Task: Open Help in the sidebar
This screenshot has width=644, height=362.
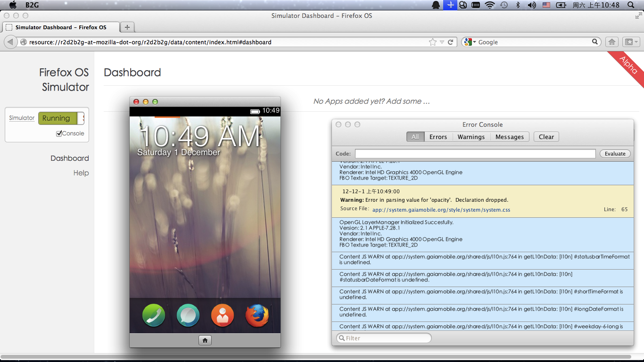Action: pos(81,173)
